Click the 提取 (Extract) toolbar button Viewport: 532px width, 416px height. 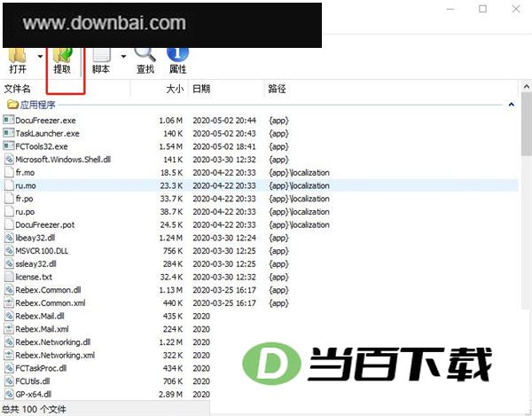62,61
